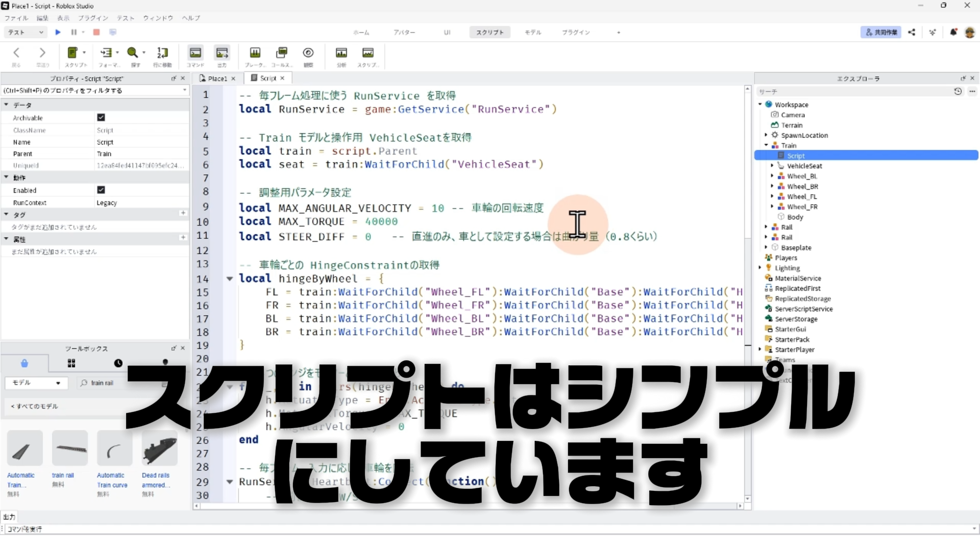This screenshot has height=551, width=980.
Task: Switch to the Place1 tab
Action: click(217, 79)
